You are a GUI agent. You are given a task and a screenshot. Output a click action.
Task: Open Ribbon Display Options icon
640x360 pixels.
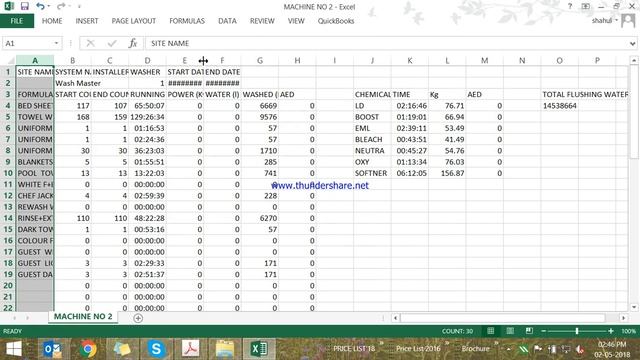pos(586,7)
